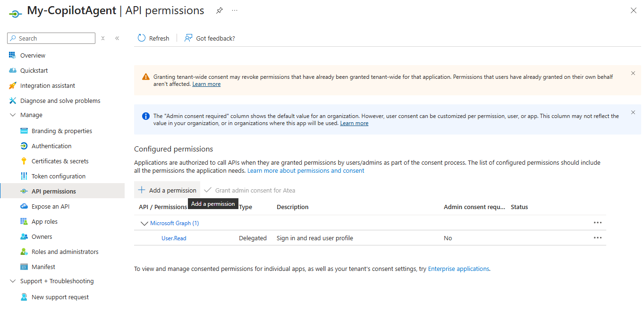The image size is (644, 320).
Task: Click the API permissions sidebar icon
Action: tap(24, 191)
